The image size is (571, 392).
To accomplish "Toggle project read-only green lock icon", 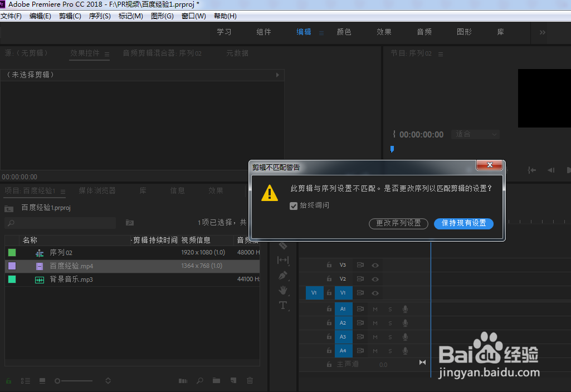I will (x=8, y=381).
